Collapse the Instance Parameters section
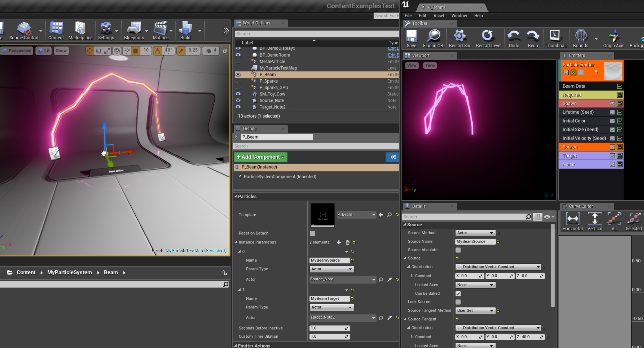This screenshot has height=348, width=644. (236, 242)
